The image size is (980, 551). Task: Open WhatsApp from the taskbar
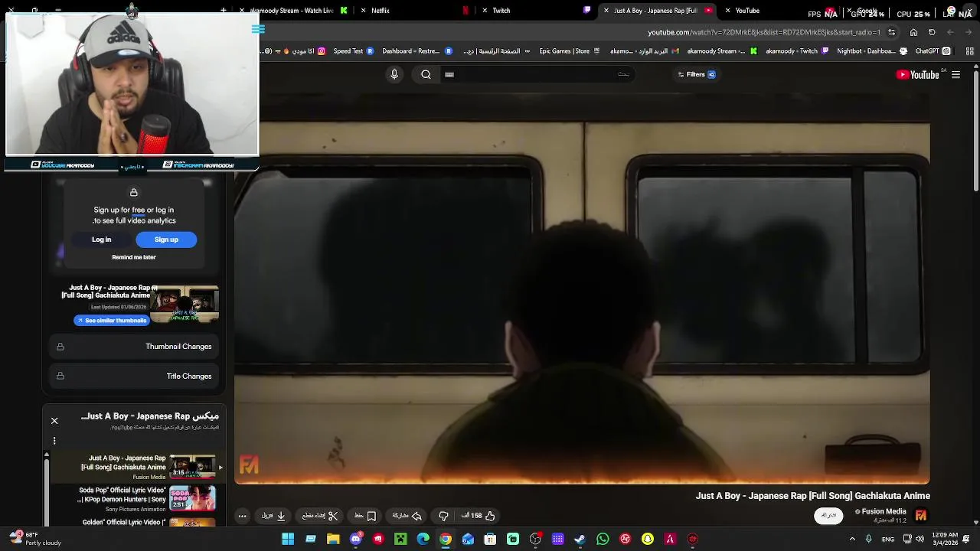(x=603, y=540)
